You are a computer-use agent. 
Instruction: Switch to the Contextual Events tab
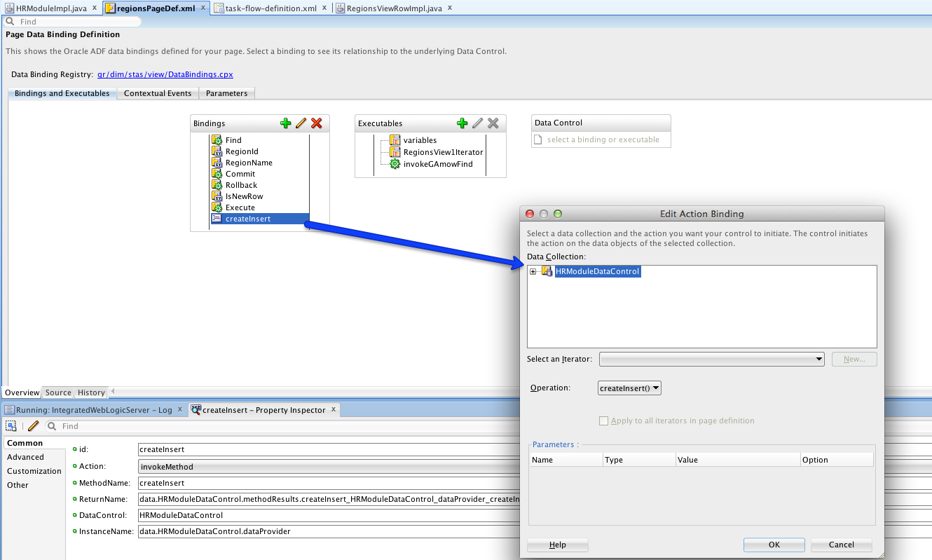157,93
